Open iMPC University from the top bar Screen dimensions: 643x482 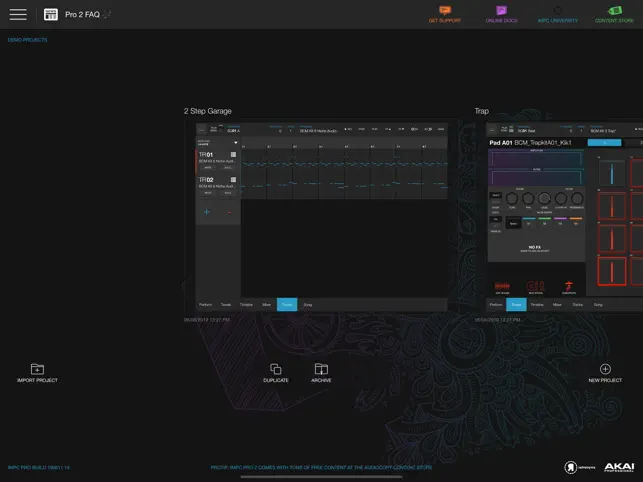click(557, 14)
